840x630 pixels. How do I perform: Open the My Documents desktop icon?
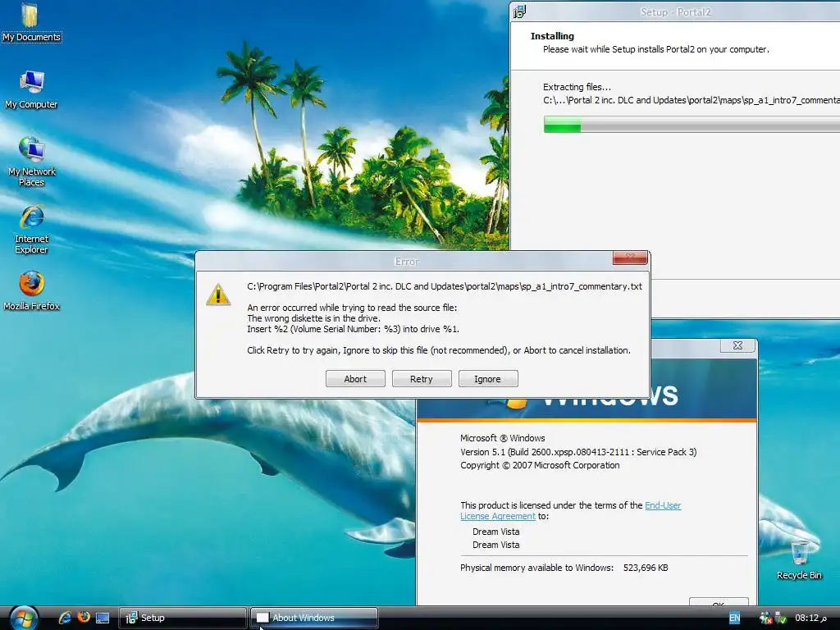coord(31,22)
